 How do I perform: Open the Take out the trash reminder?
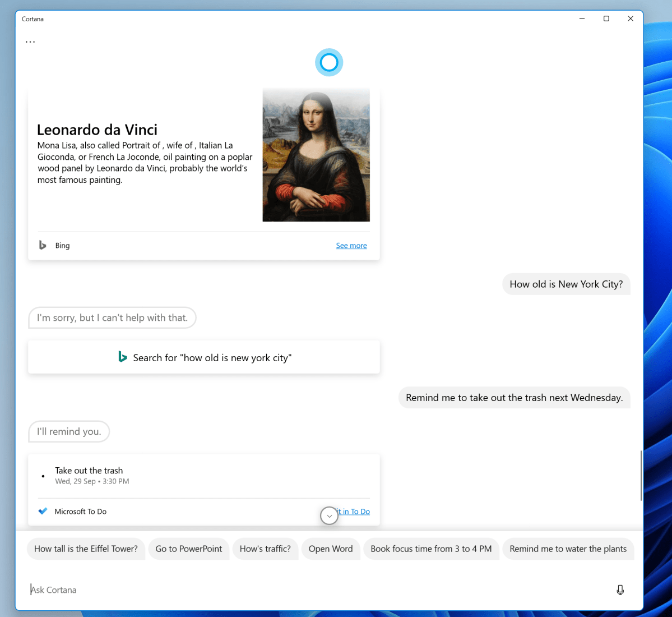click(x=89, y=475)
